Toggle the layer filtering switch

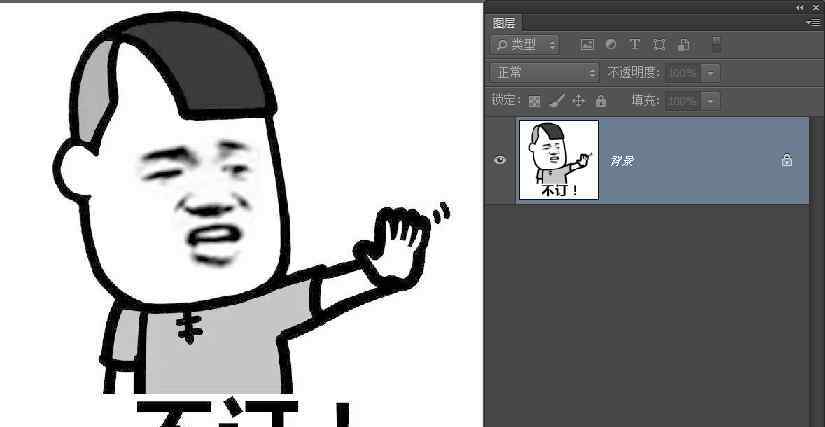(x=716, y=45)
